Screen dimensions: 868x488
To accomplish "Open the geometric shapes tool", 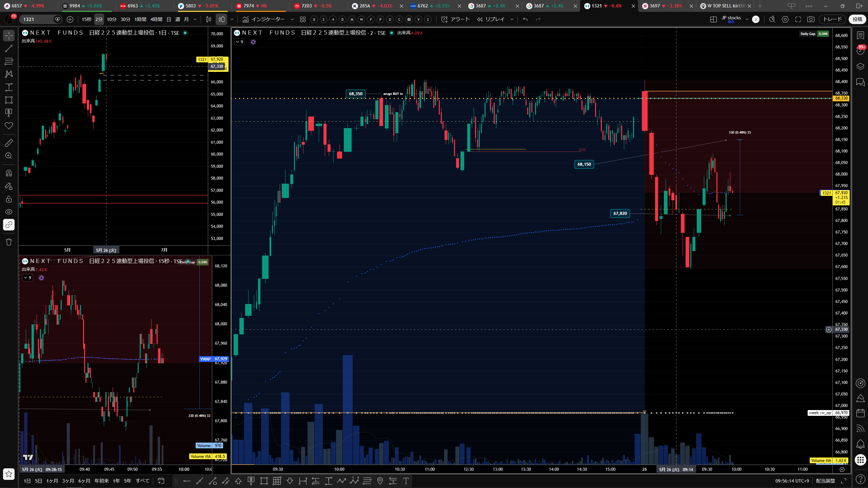I will [x=9, y=100].
